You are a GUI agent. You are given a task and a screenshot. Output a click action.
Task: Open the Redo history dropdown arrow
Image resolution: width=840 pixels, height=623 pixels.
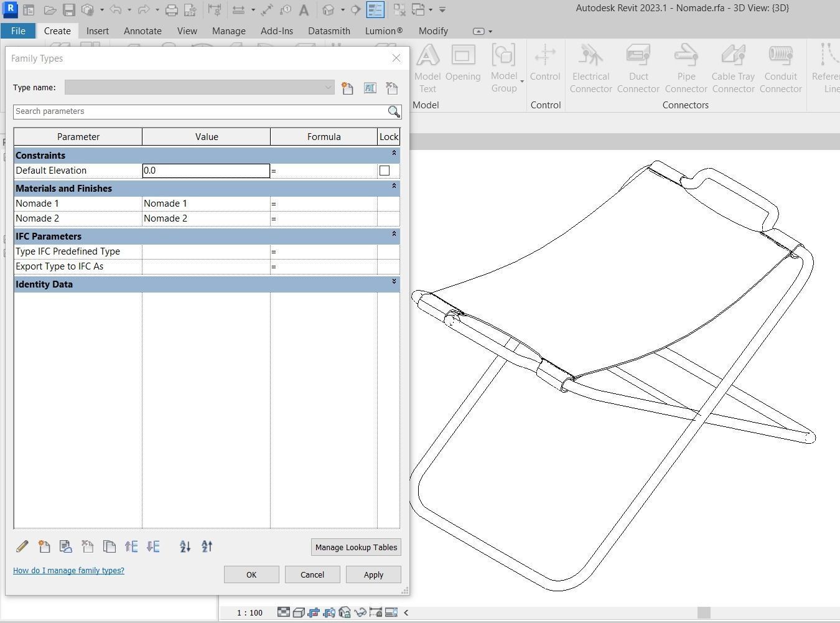[x=157, y=10]
